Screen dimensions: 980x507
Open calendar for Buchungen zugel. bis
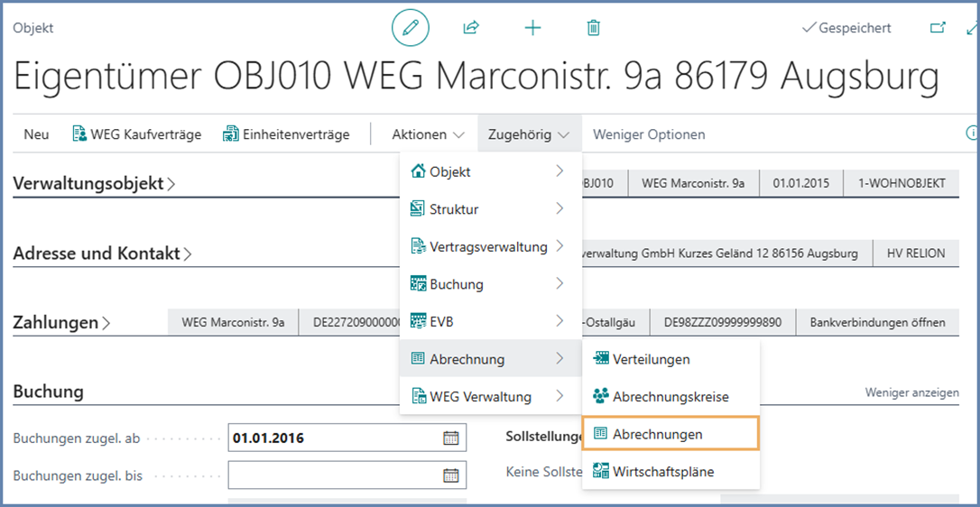(451, 475)
